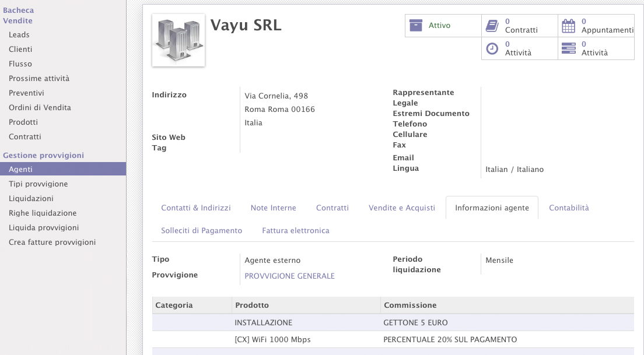The width and height of the screenshot is (644, 355).
Task: Click the task list icon for Attività
Action: 568,48
